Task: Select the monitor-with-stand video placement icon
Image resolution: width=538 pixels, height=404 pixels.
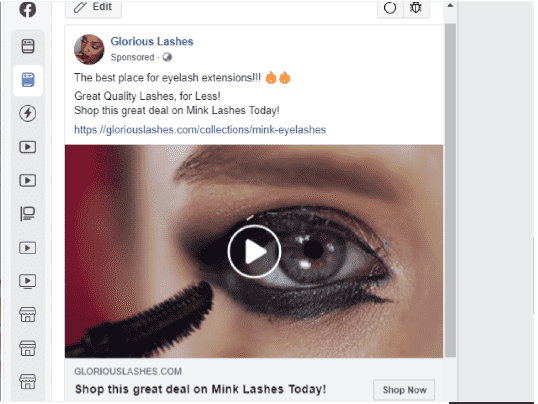Action: coord(28,281)
